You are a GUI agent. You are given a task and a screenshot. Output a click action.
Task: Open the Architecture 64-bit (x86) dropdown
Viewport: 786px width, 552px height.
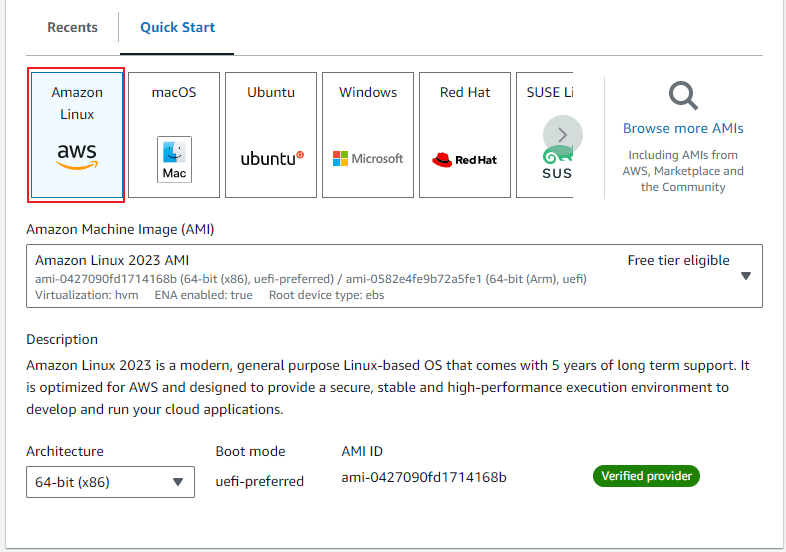click(110, 482)
